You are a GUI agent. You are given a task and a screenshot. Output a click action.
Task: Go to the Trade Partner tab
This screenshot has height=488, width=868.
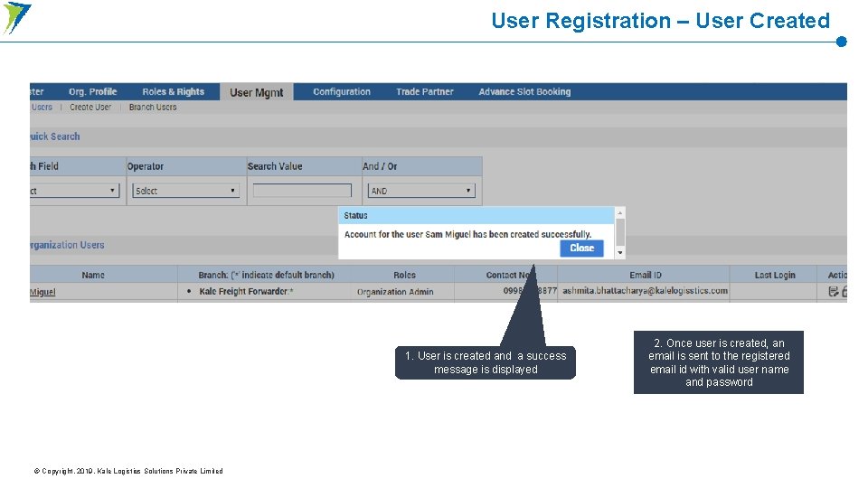[425, 92]
